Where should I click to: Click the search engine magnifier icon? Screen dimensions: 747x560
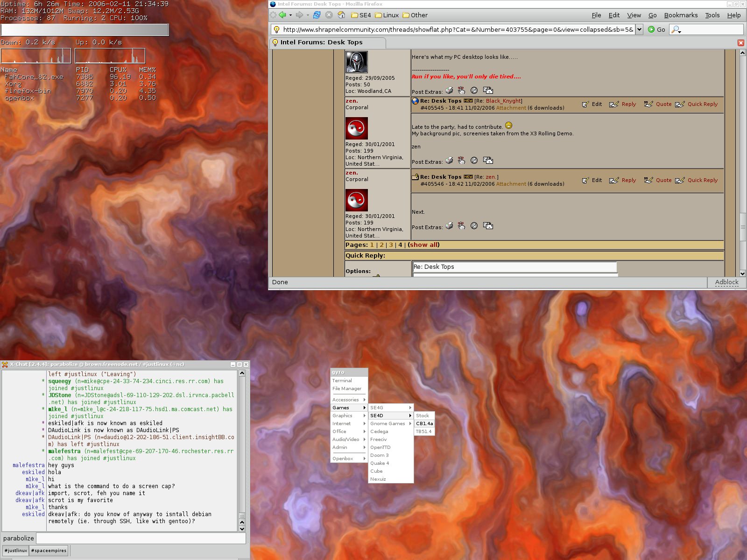675,29
